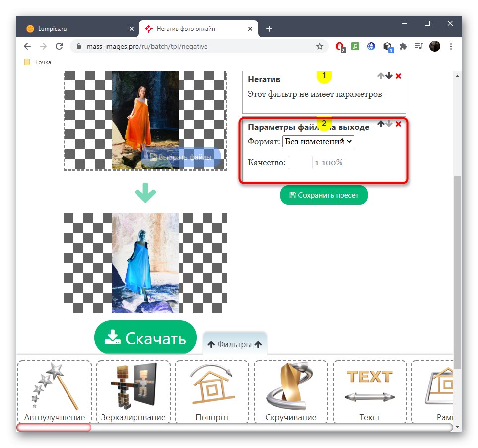Click the Выбрать файлы button

coord(181,157)
